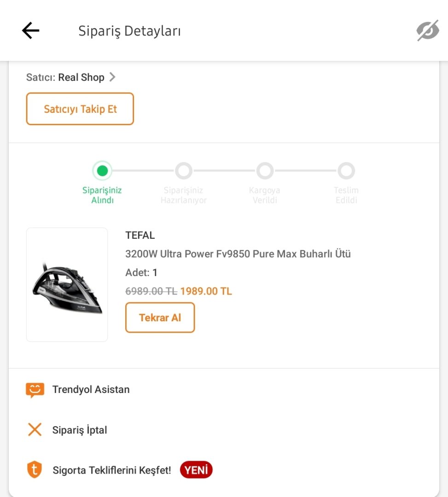Image resolution: width=448 pixels, height=497 pixels.
Task: Select the Sipariş İptal menu option
Action: coord(78,429)
